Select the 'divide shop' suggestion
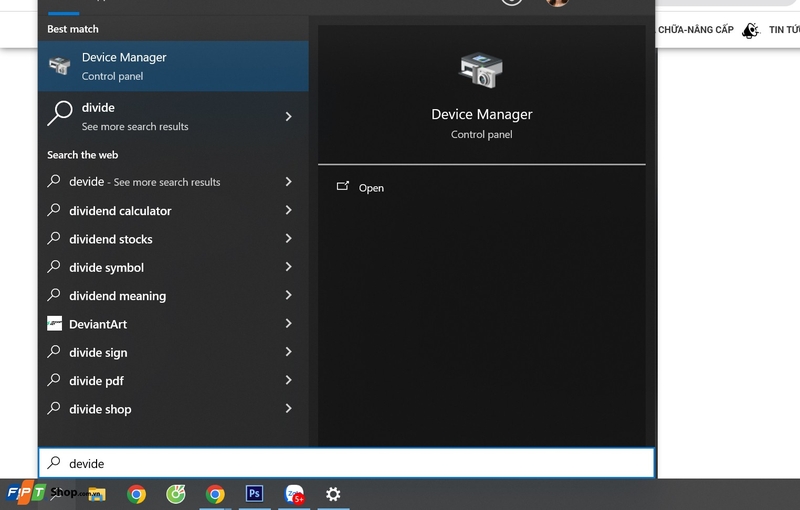The width and height of the screenshot is (800, 510). pos(173,409)
